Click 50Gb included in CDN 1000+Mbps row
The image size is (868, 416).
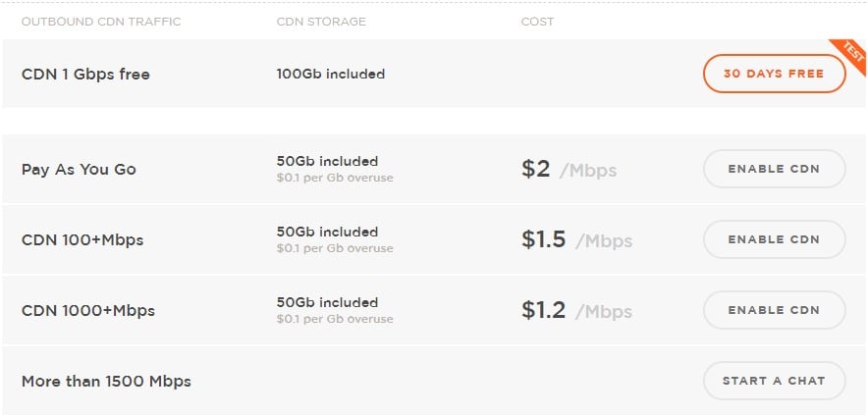pyautogui.click(x=327, y=302)
